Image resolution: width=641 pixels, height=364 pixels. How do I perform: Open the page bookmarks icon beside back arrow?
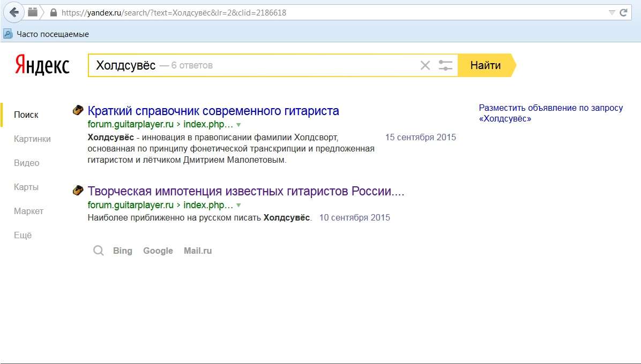click(x=33, y=13)
